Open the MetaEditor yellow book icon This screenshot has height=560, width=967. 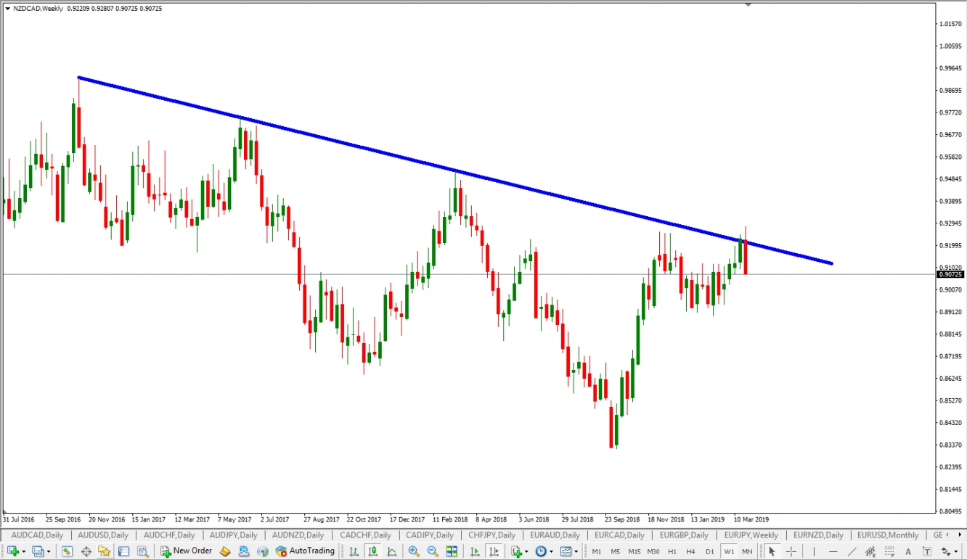click(225, 551)
